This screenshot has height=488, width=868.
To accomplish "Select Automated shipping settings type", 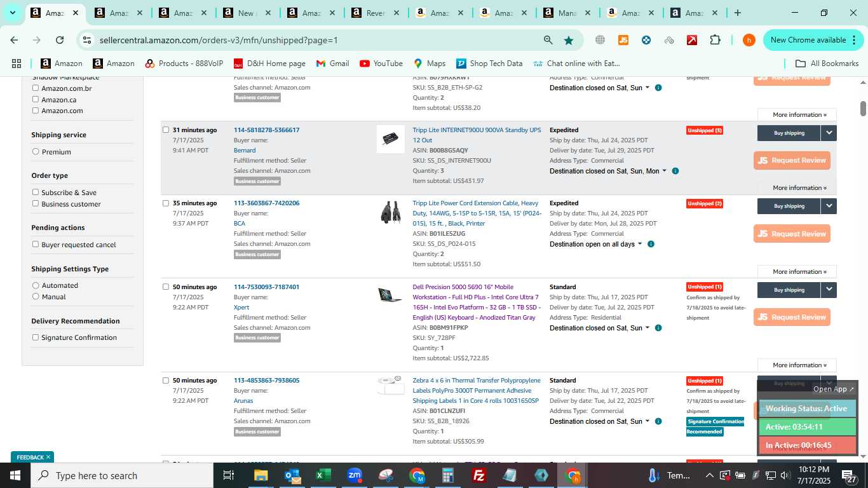I will tap(36, 285).
